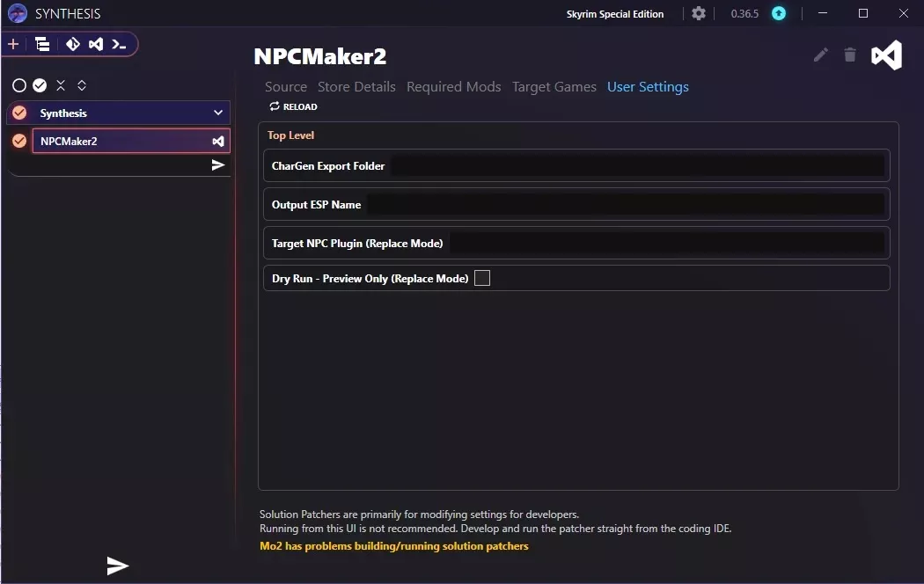The image size is (924, 584).
Task: Click the add group icon in toolbar
Action: 42,44
